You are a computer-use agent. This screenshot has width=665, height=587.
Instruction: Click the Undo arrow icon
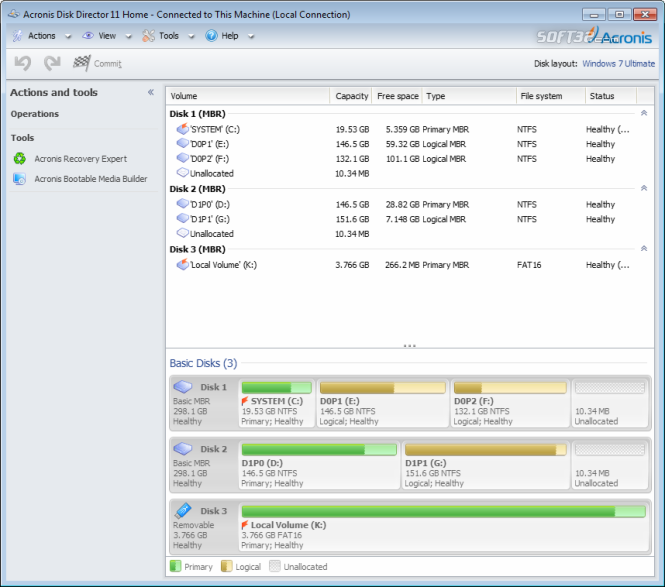point(22,63)
